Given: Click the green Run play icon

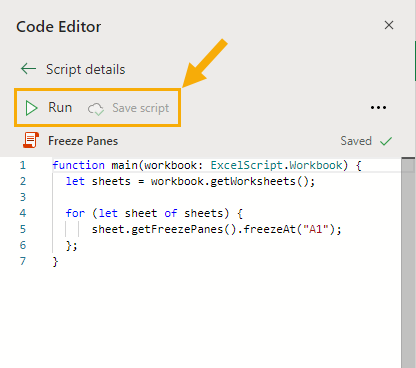Looking at the screenshot, I should coord(31,108).
